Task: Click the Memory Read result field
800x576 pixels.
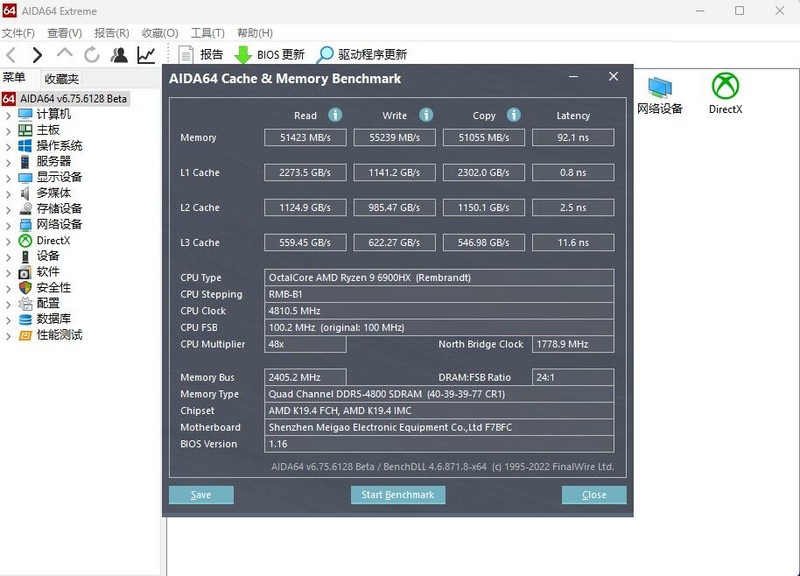Action: point(305,138)
